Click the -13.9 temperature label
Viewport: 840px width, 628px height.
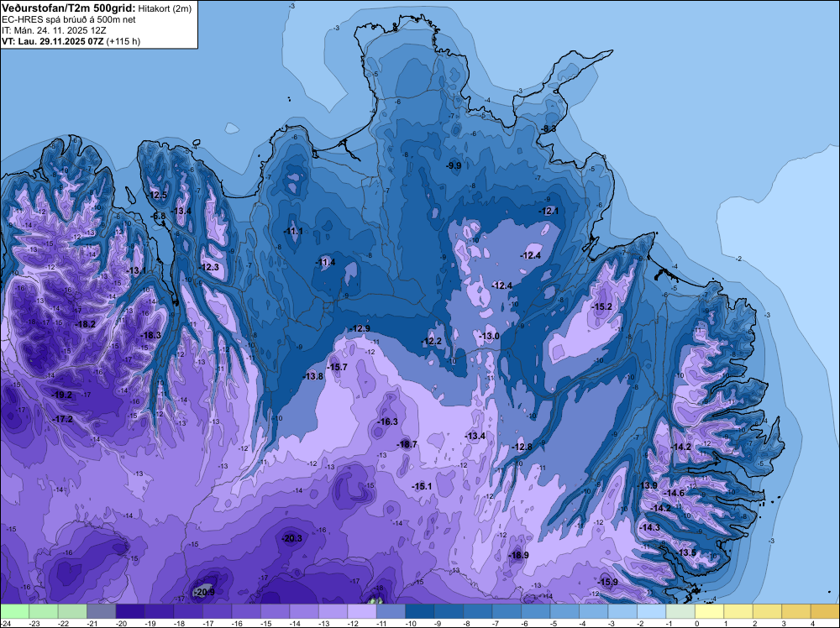pyautogui.click(x=647, y=485)
